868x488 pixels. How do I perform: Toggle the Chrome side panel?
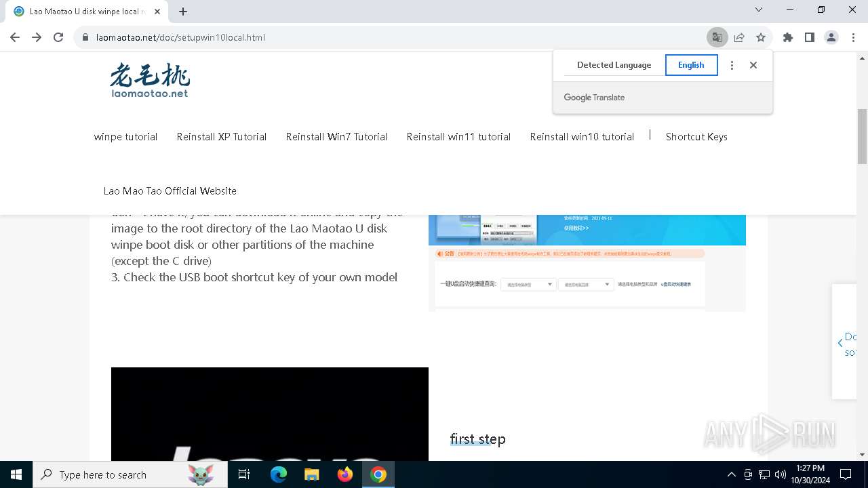click(810, 37)
